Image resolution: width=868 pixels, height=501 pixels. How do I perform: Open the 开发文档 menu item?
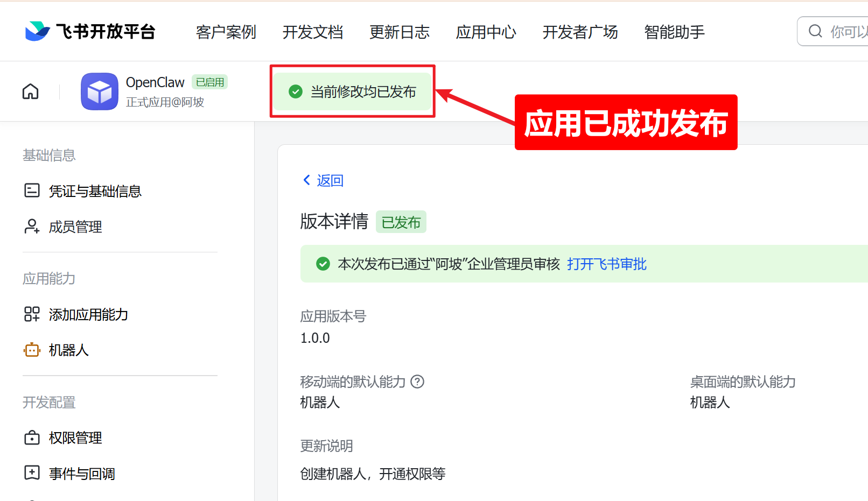312,32
